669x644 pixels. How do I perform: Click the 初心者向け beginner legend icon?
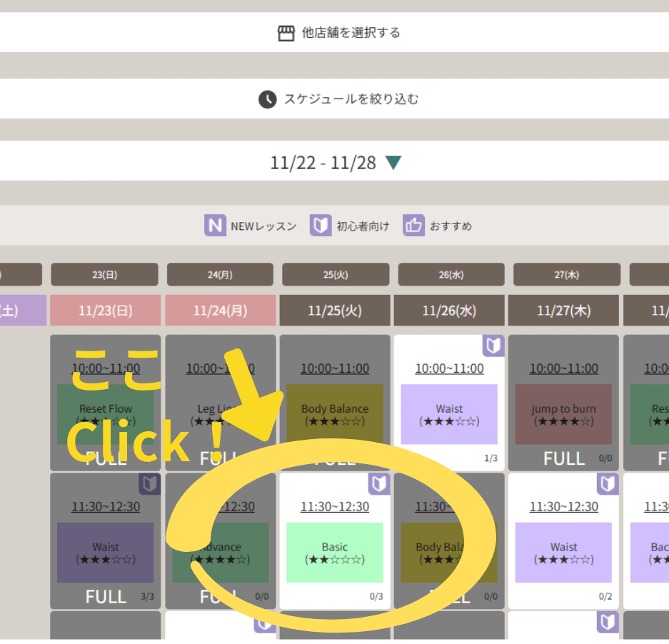(x=321, y=226)
